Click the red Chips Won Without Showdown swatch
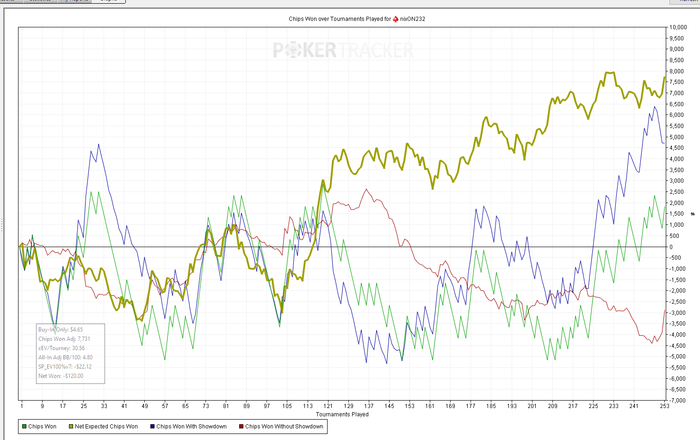This screenshot has height=440, width=700. (x=241, y=427)
